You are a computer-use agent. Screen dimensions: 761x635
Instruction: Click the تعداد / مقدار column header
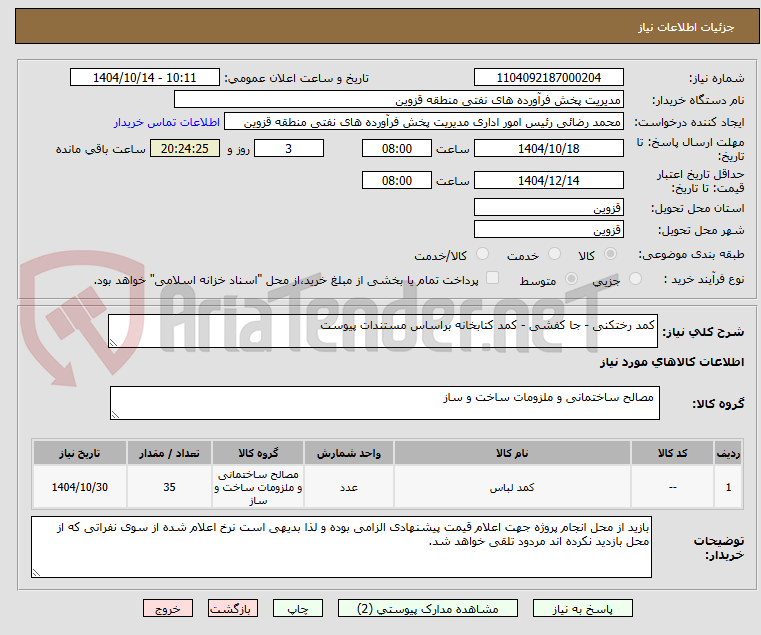[169, 453]
